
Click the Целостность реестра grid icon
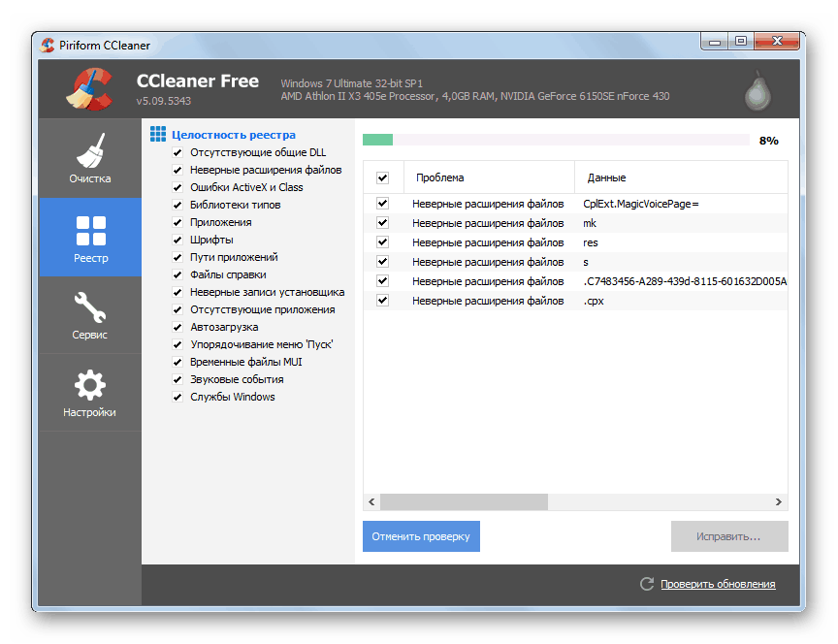(x=158, y=134)
